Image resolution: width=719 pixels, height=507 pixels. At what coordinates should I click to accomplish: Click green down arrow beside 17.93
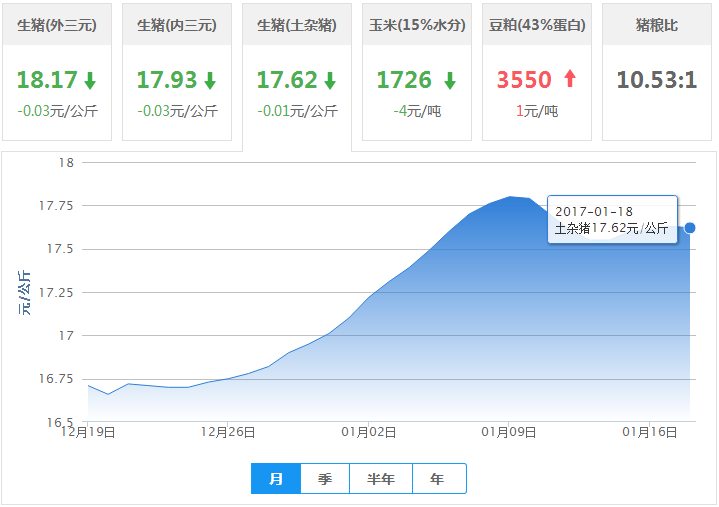(x=210, y=80)
